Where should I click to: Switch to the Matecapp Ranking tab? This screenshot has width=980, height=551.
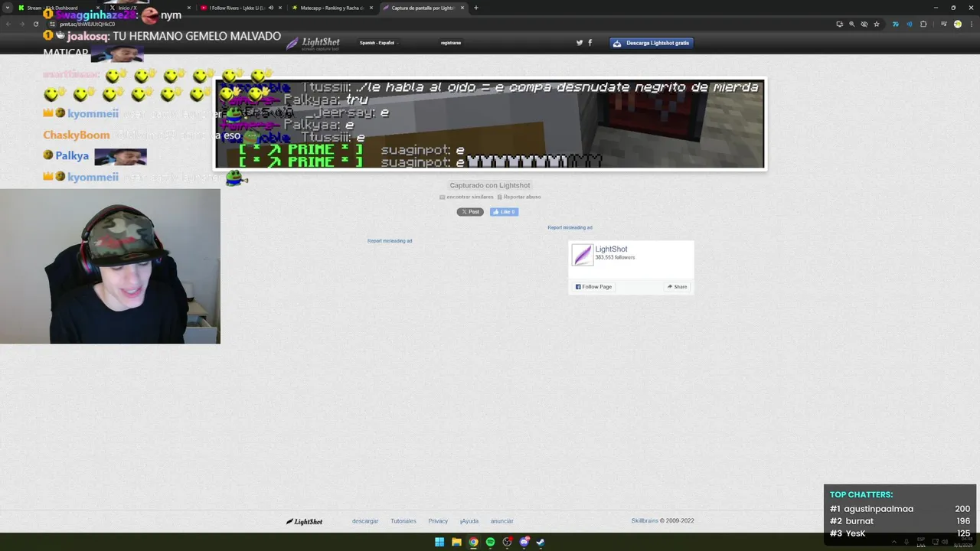pyautogui.click(x=331, y=8)
